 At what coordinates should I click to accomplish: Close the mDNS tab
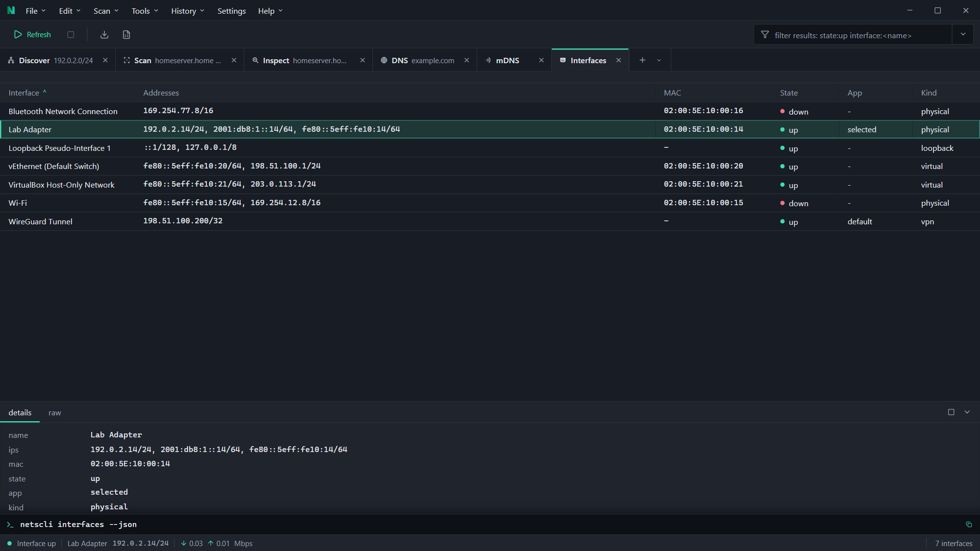[x=541, y=60]
